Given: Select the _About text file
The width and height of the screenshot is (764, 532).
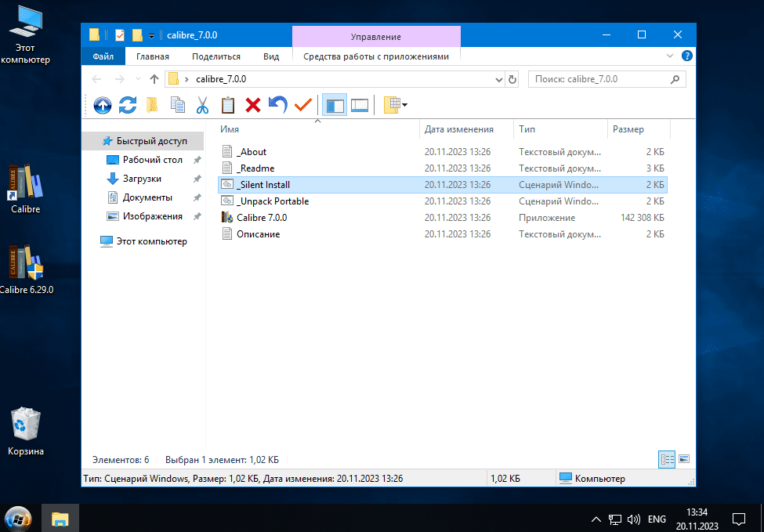Looking at the screenshot, I should (443, 152).
